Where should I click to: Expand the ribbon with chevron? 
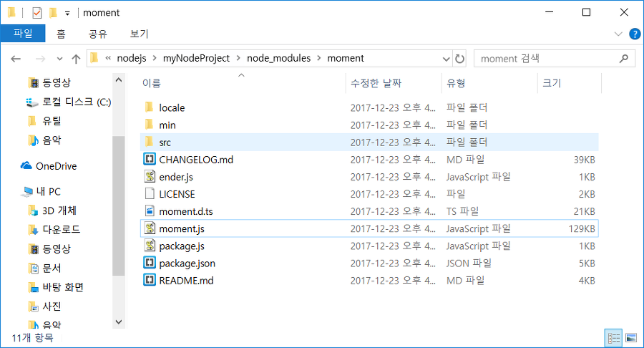[x=618, y=34]
